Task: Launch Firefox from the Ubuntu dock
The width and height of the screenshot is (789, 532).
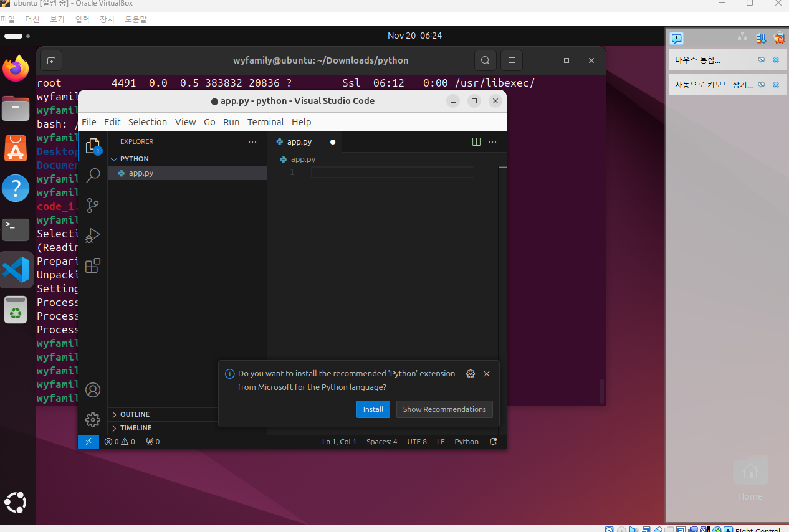Action: [x=16, y=69]
